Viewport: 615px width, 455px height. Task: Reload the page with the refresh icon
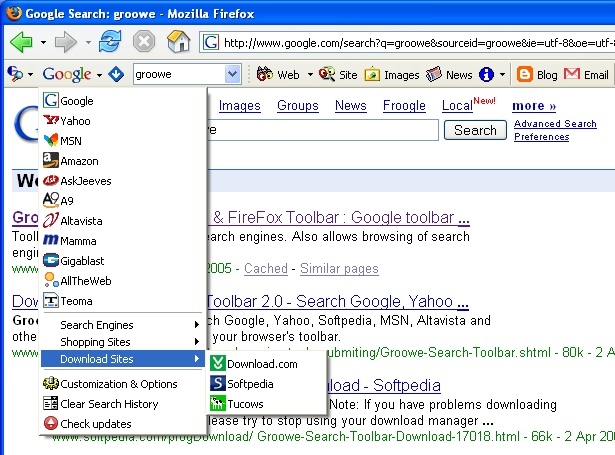[x=110, y=42]
